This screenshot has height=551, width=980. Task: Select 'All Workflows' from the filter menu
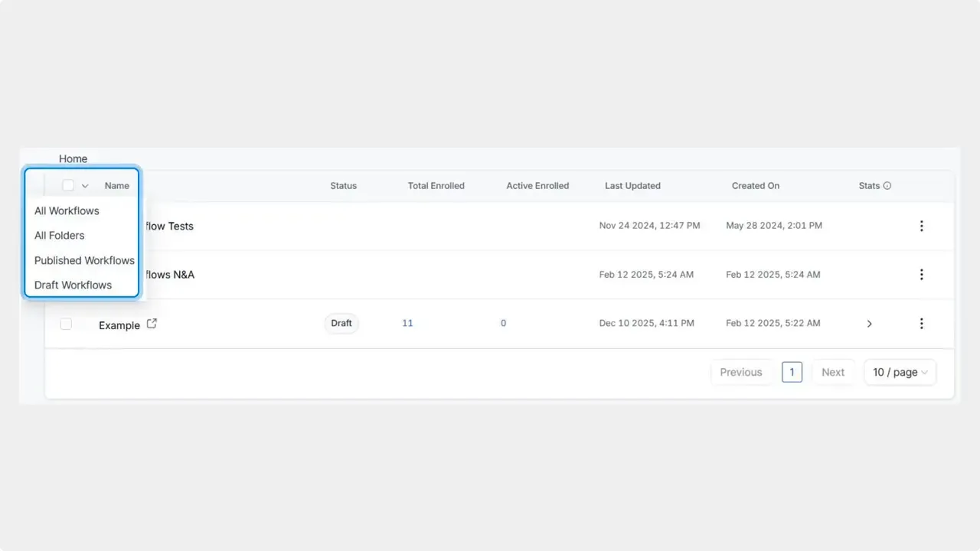click(67, 210)
